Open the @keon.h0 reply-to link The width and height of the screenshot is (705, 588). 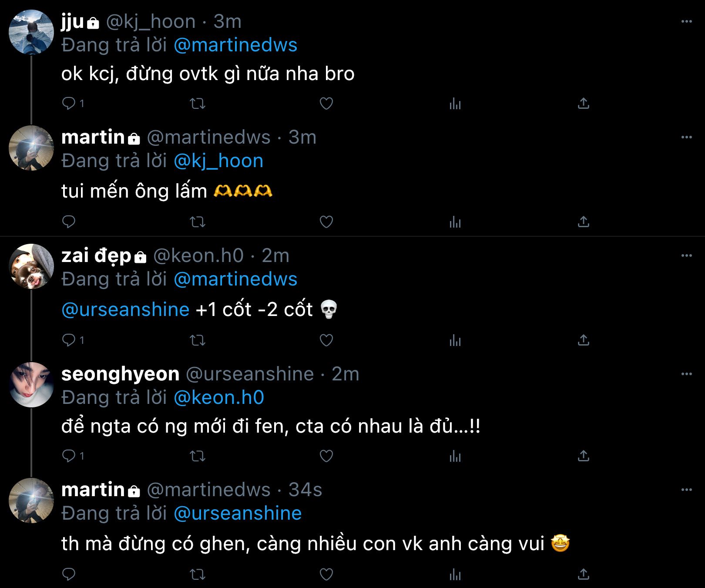219,398
